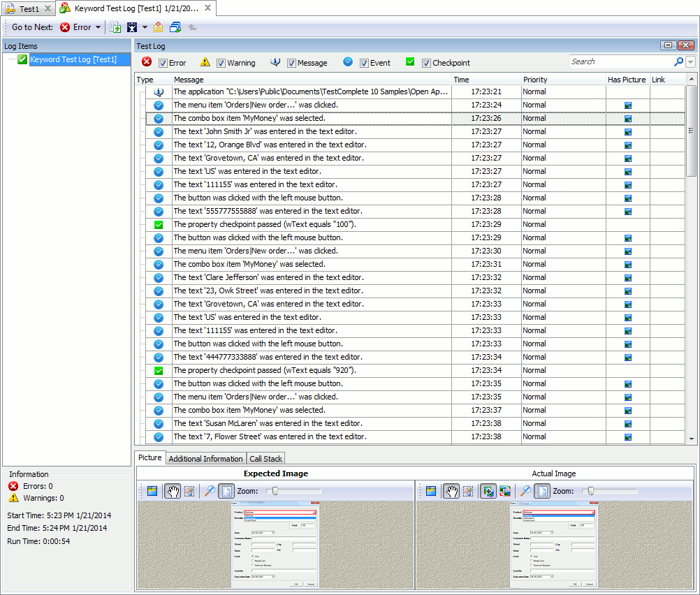Click the update expected image icon in Actual Image toolbar
Screen dimensions: 700x595
pos(504,491)
